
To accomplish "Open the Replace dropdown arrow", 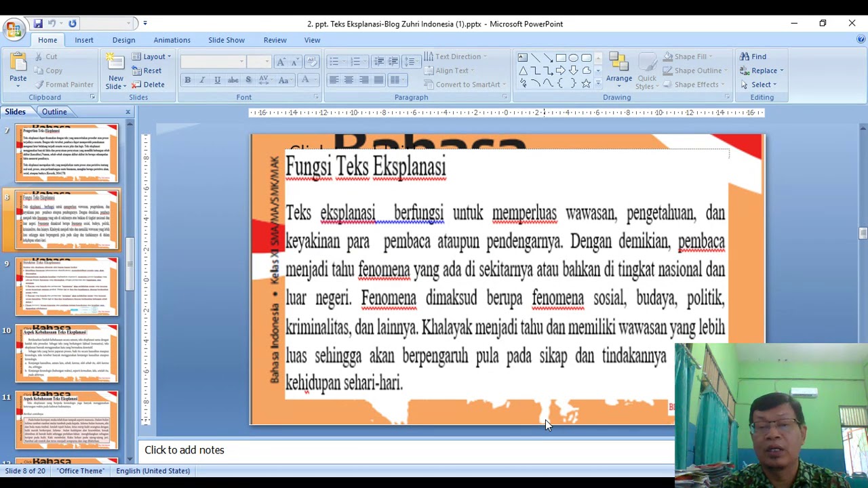I will [x=781, y=70].
